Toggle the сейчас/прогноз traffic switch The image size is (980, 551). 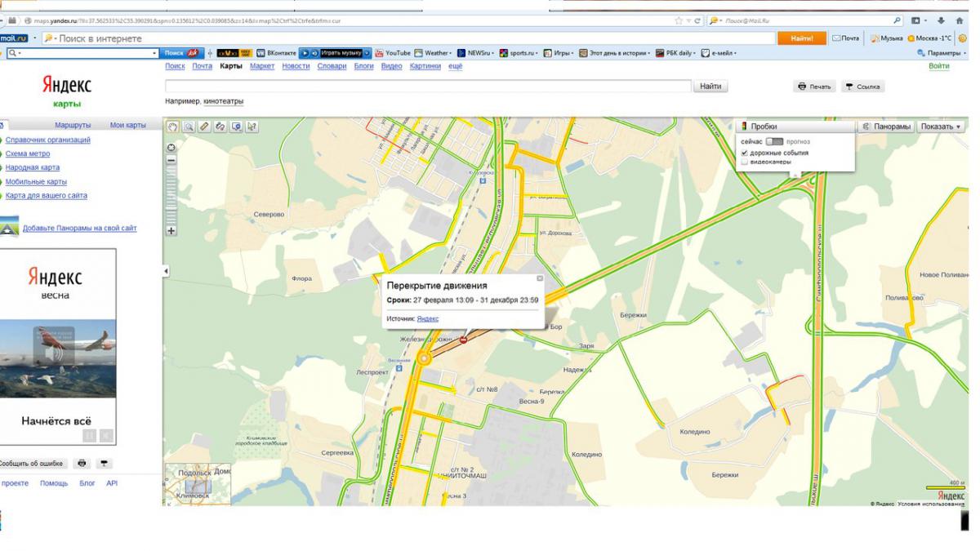[x=773, y=141]
